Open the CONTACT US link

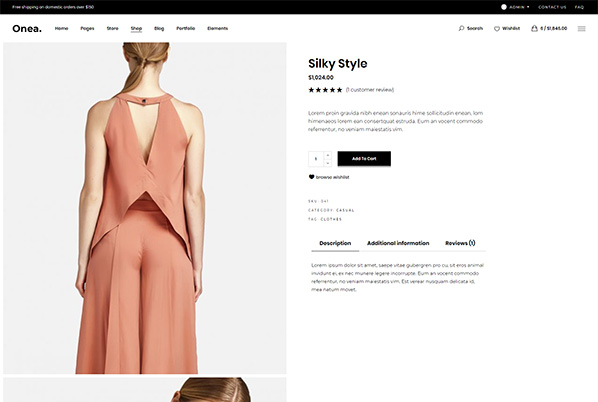point(552,7)
